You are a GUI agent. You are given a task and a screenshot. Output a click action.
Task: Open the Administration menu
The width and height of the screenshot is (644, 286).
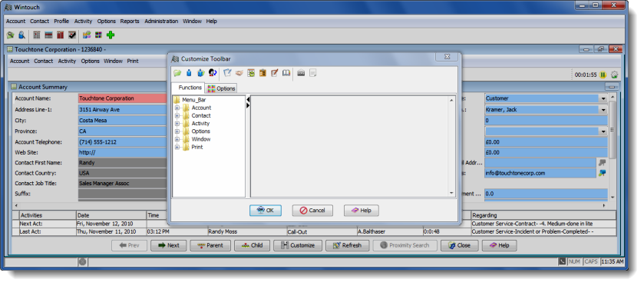(x=161, y=22)
